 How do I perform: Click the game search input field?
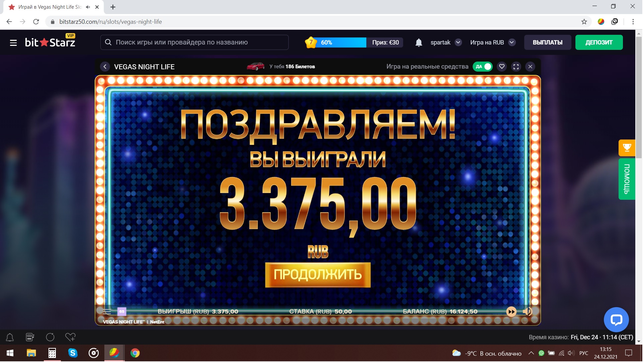coord(195,42)
